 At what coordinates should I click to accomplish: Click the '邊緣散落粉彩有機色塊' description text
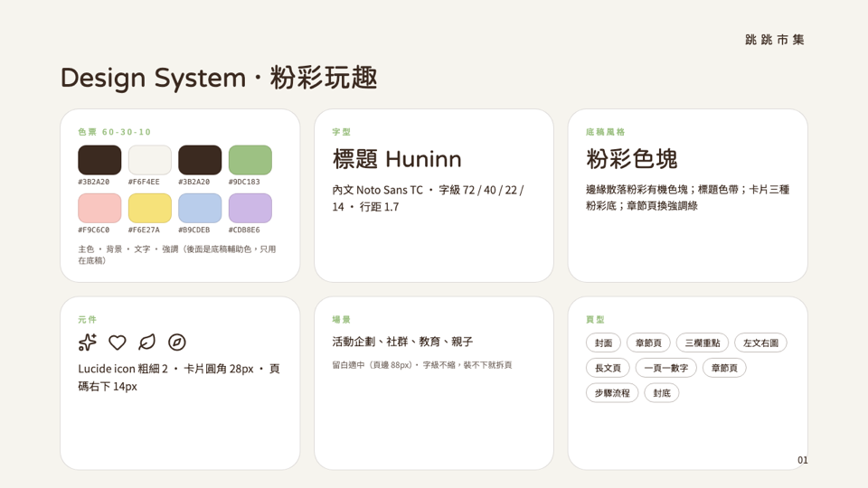687,198
